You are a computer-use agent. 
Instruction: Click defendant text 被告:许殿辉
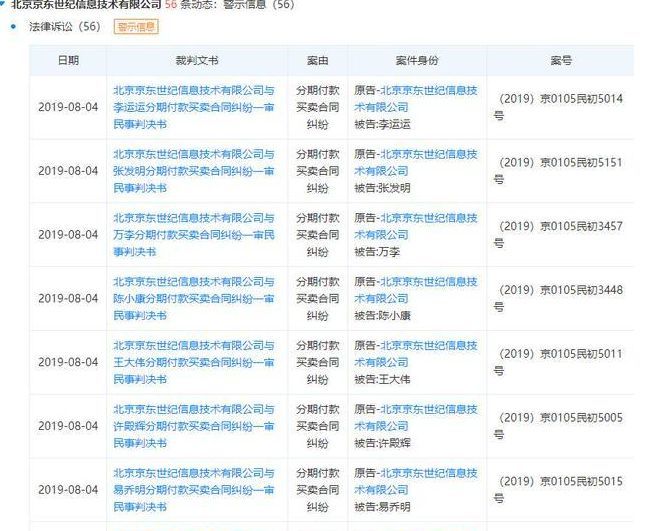pyautogui.click(x=382, y=443)
